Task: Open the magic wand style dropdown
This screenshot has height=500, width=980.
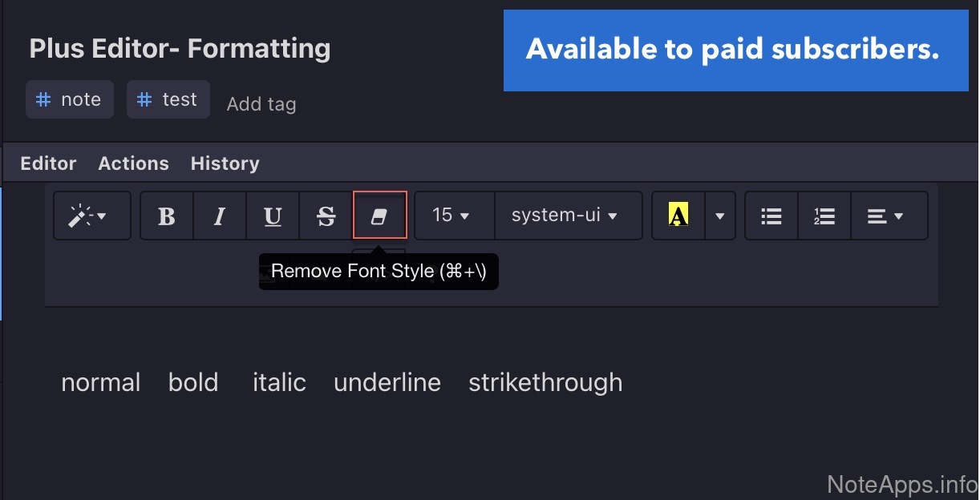Action: 91,216
